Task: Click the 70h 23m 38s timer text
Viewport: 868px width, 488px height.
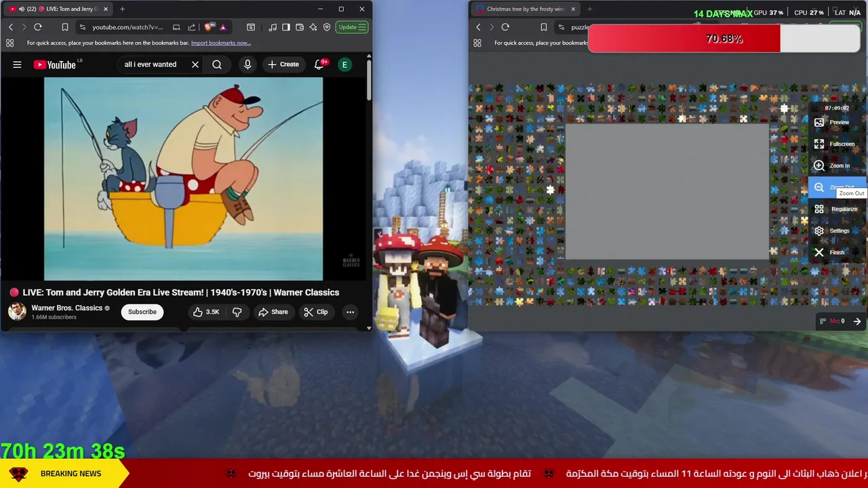Action: 62,451
